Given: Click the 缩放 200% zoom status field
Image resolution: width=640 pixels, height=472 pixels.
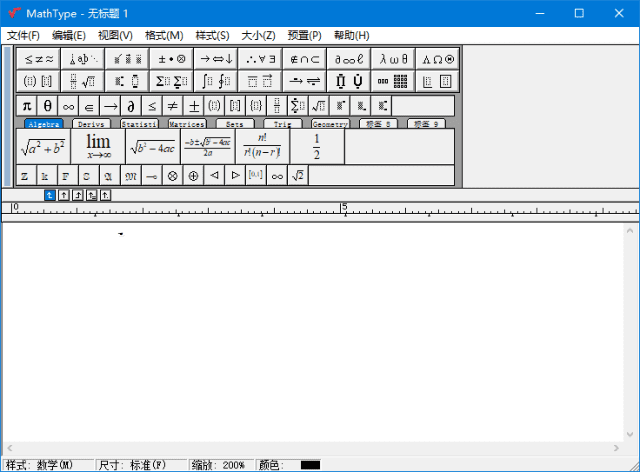Looking at the screenshot, I should pyautogui.click(x=220, y=465).
